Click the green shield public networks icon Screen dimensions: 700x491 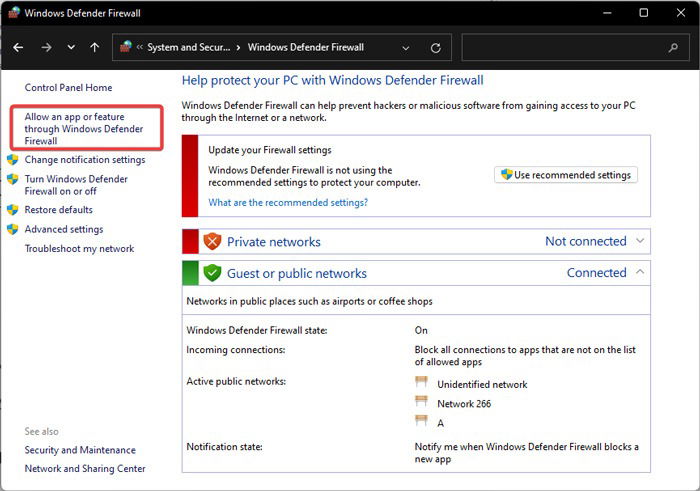click(x=212, y=273)
